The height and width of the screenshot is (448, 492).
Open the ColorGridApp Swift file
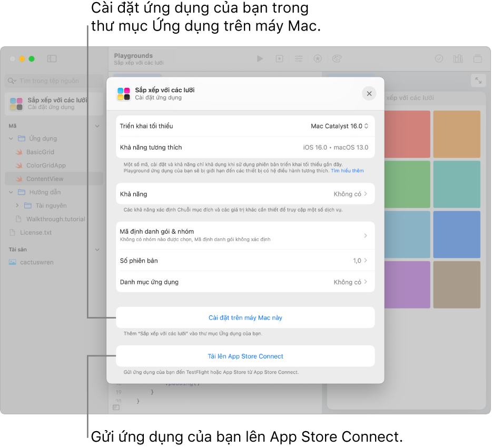46,165
